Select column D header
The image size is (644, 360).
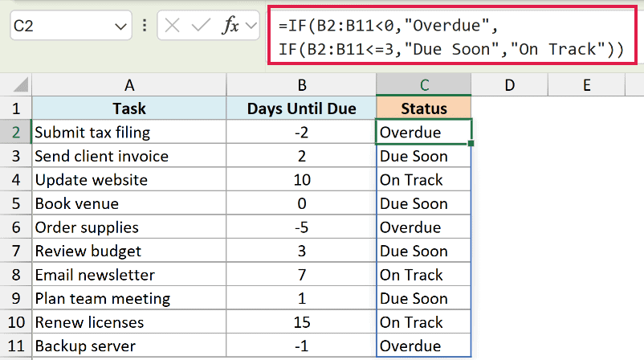509,85
